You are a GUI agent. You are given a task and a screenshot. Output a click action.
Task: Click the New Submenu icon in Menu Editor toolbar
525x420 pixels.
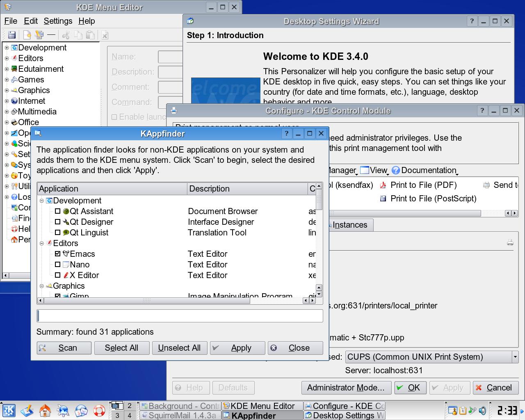(39, 35)
